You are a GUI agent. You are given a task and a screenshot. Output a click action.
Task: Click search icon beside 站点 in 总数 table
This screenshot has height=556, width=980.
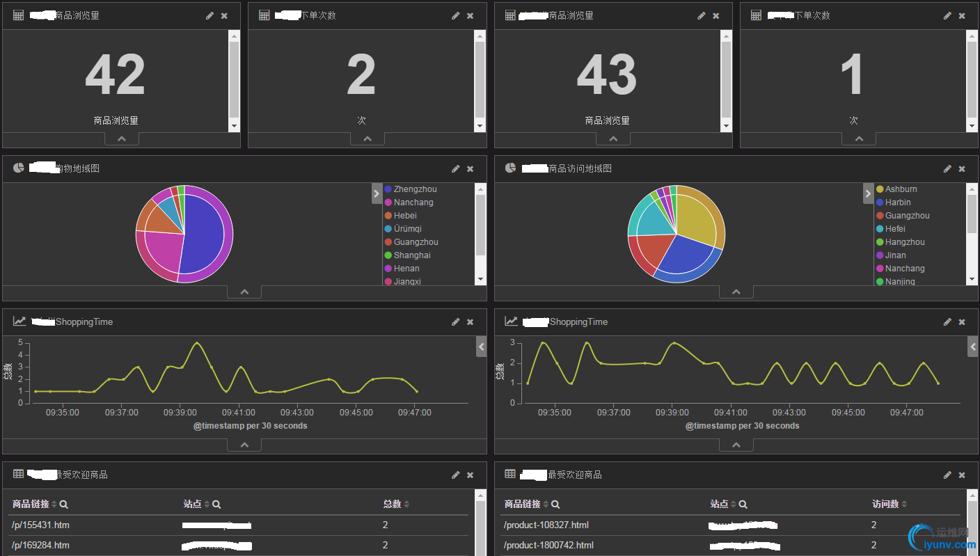(x=216, y=505)
